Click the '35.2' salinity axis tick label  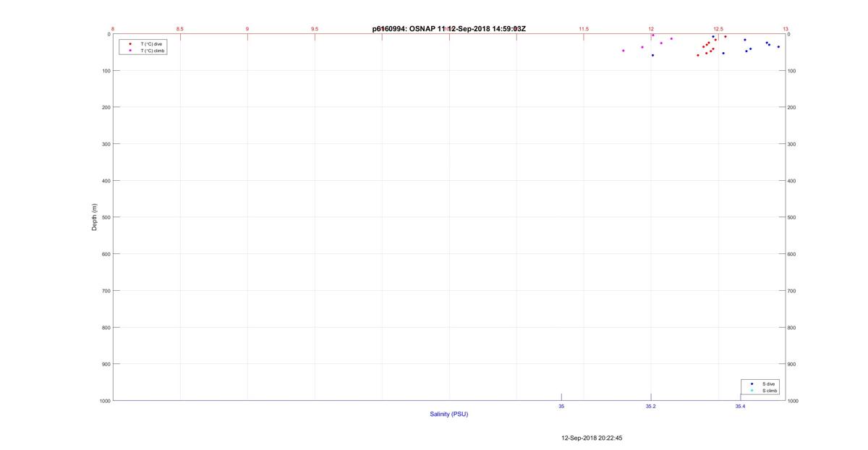pos(651,407)
